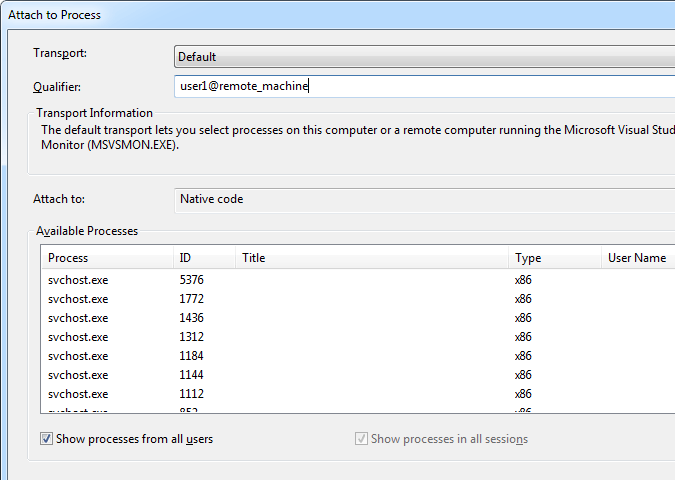This screenshot has width=675, height=480.
Task: Select svchost.exe process with ID 1772
Action: tap(358, 299)
